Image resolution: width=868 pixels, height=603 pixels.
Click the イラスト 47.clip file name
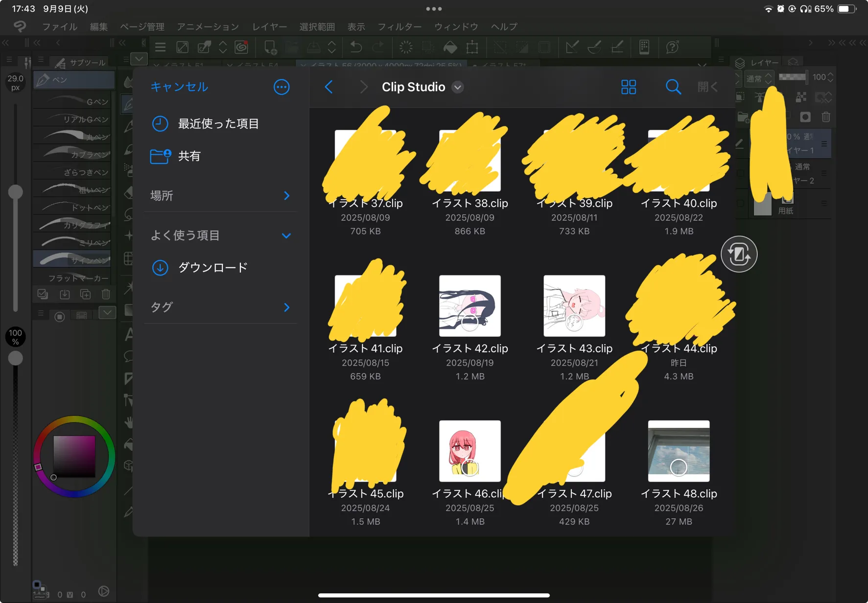[574, 493]
